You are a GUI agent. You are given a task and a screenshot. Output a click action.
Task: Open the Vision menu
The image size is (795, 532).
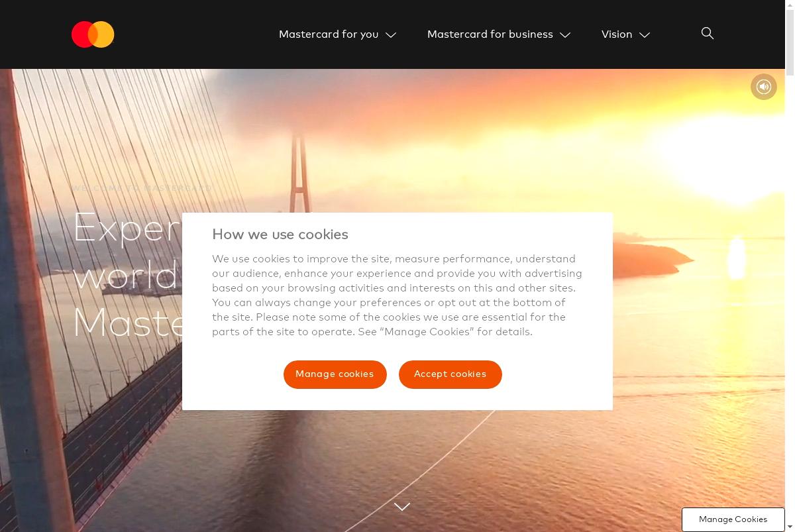point(617,34)
